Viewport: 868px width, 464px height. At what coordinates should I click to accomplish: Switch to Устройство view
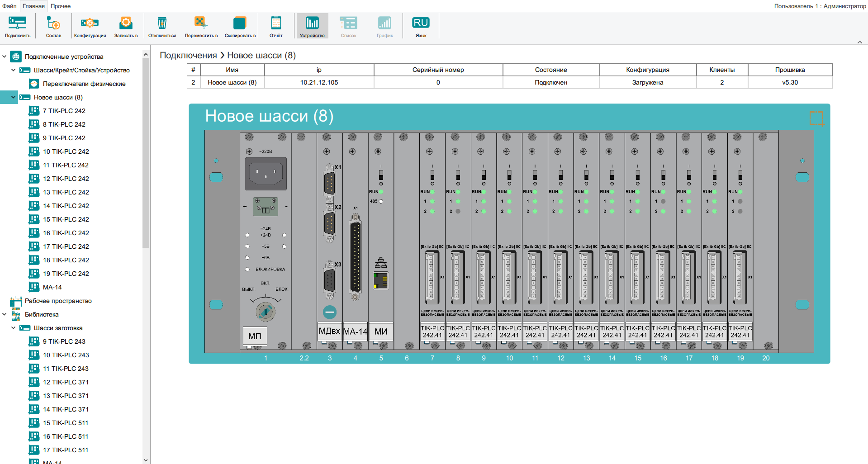[312, 27]
